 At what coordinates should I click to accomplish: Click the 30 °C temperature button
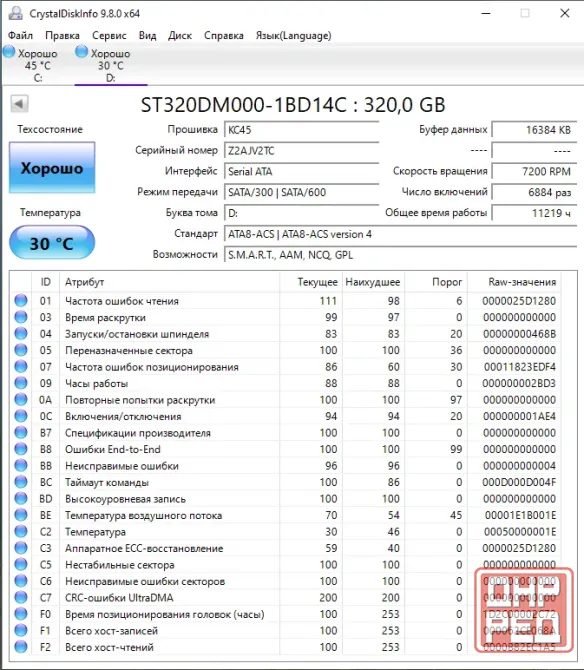point(52,243)
